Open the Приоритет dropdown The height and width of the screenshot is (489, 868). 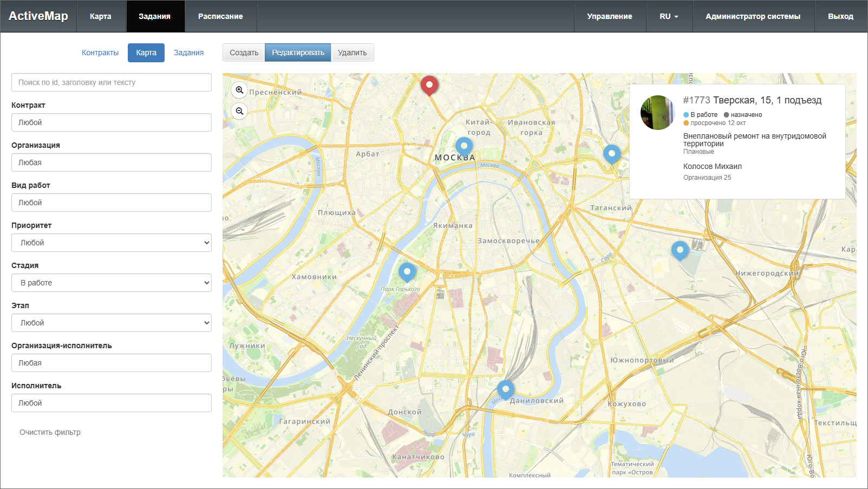(112, 243)
